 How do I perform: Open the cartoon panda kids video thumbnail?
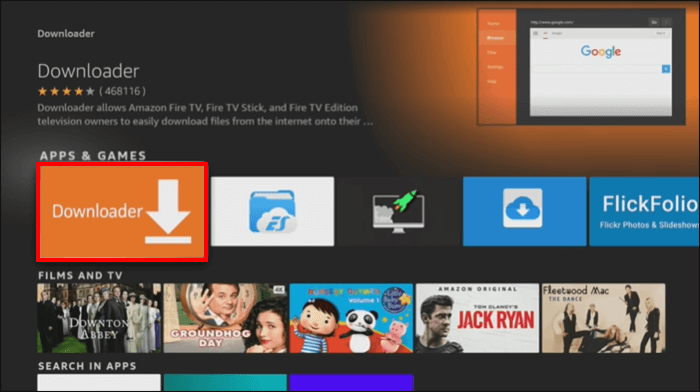[x=351, y=318]
